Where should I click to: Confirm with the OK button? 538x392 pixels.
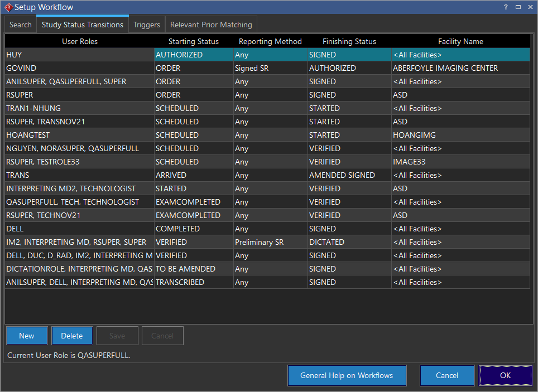click(x=505, y=375)
